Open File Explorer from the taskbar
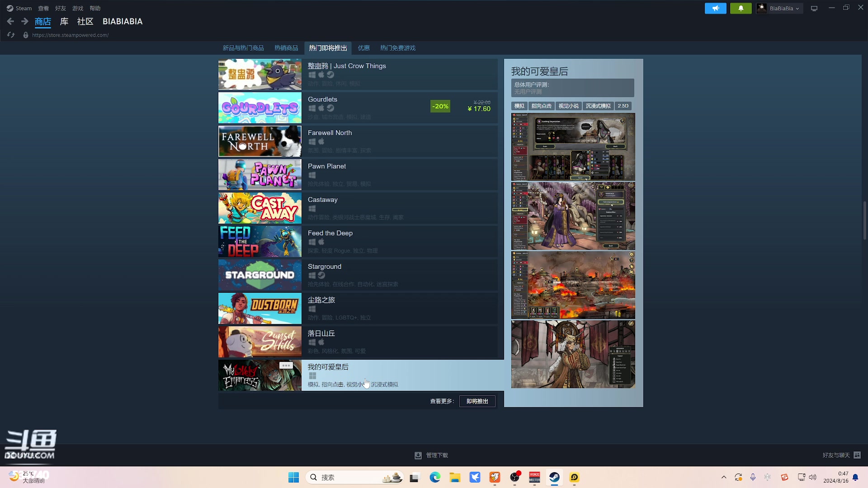This screenshot has height=488, width=868. pos(455,477)
